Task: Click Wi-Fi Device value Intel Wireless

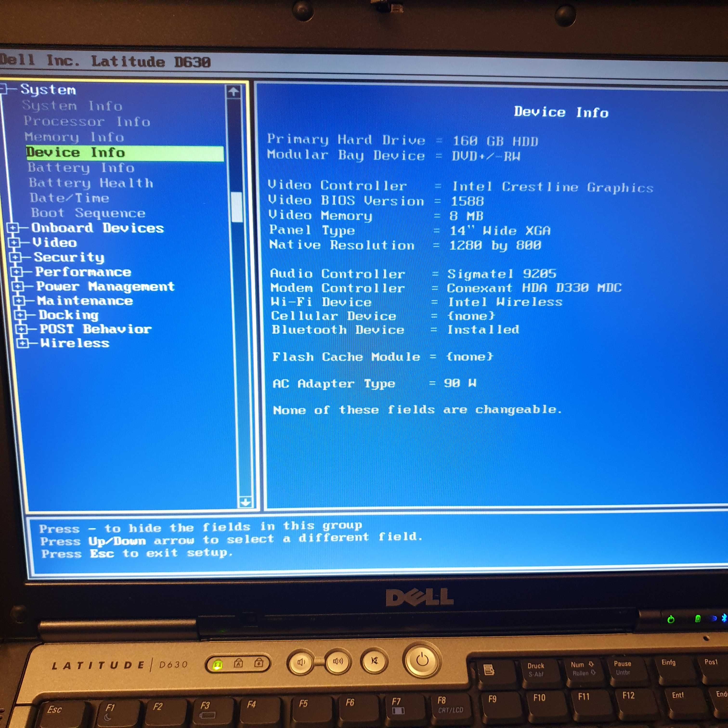Action: click(505, 302)
